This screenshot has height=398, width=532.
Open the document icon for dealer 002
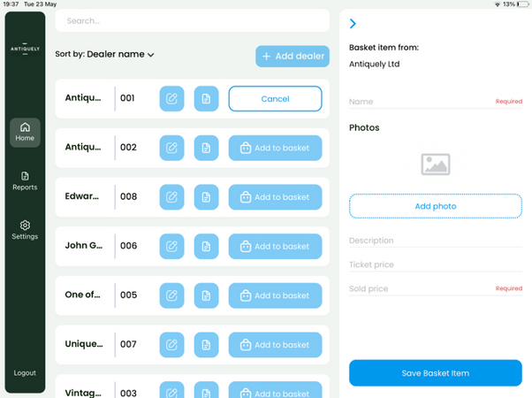point(206,148)
